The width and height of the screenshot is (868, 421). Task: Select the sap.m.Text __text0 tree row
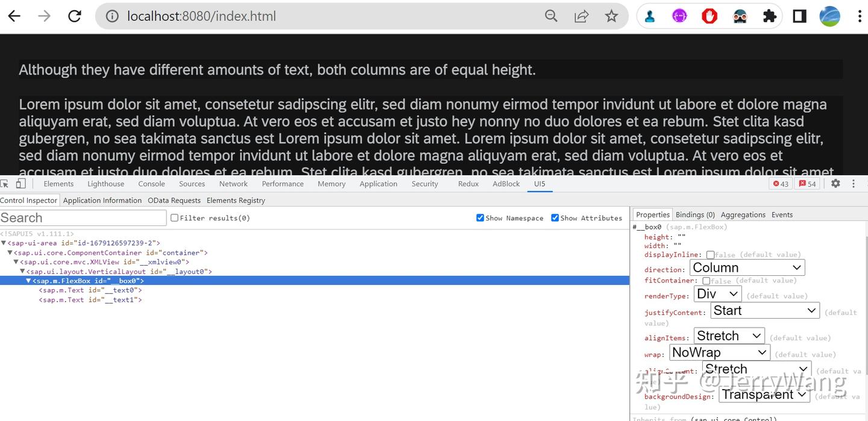(x=90, y=290)
